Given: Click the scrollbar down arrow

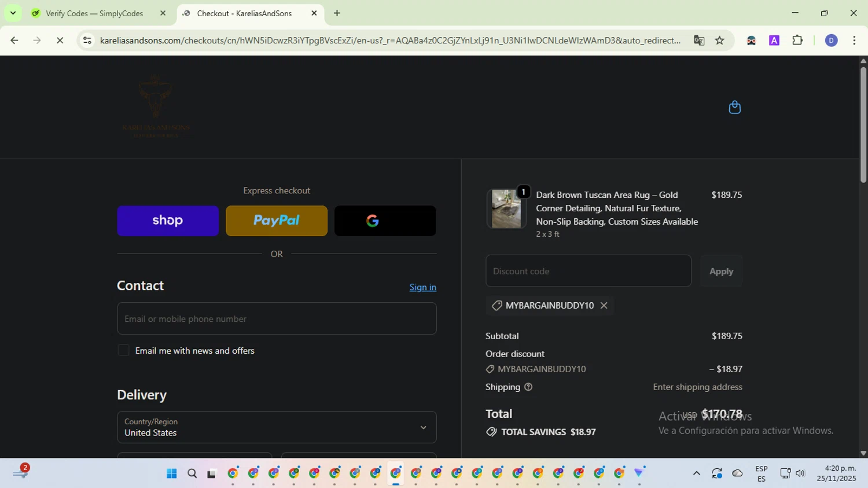Looking at the screenshot, I should click(x=863, y=453).
